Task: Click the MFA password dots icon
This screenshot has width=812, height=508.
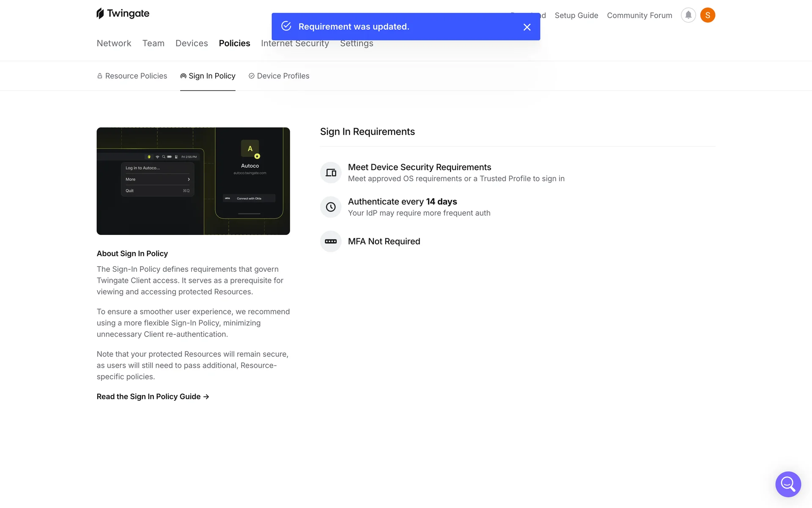Action: tap(331, 241)
